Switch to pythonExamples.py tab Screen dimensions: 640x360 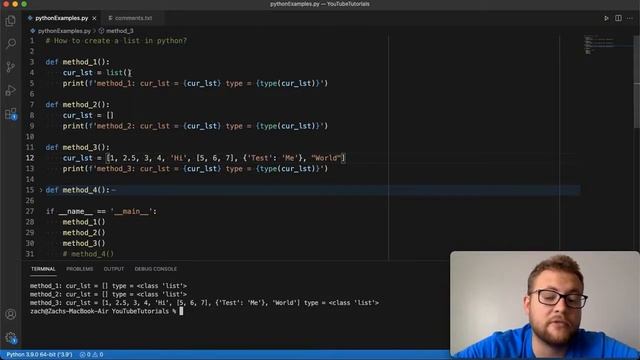pos(61,18)
